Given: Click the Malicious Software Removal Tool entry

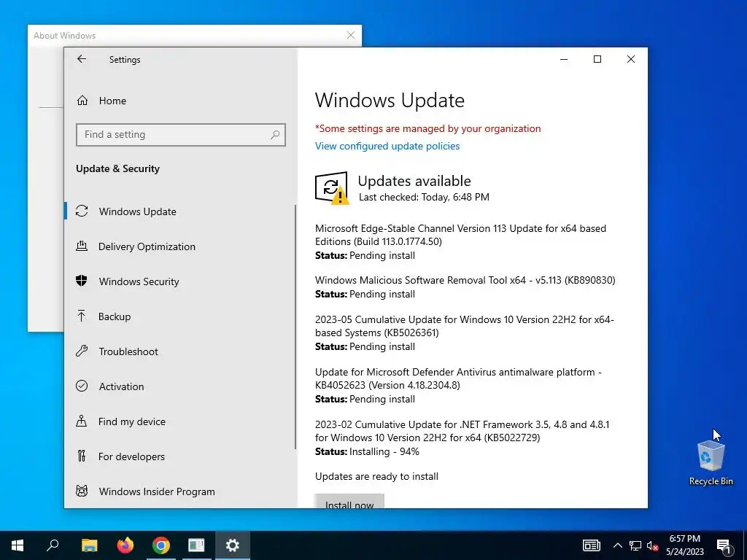Looking at the screenshot, I should 465,280.
